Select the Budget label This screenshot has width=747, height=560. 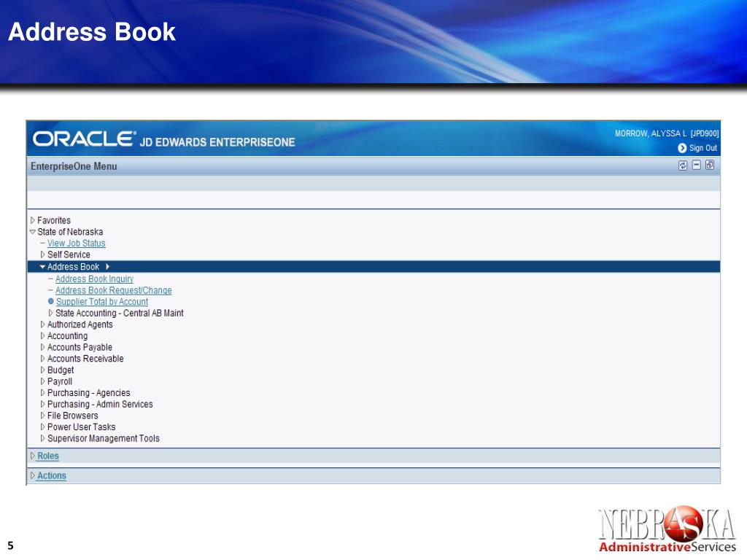coord(61,370)
